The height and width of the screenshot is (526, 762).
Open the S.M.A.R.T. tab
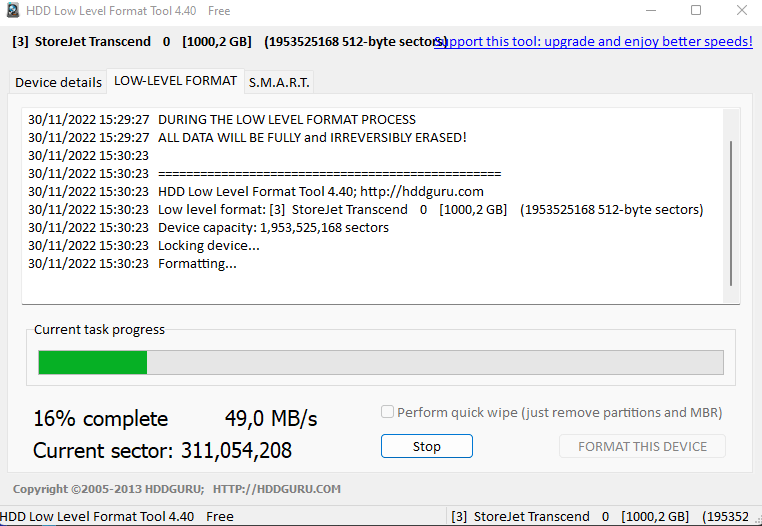point(280,82)
